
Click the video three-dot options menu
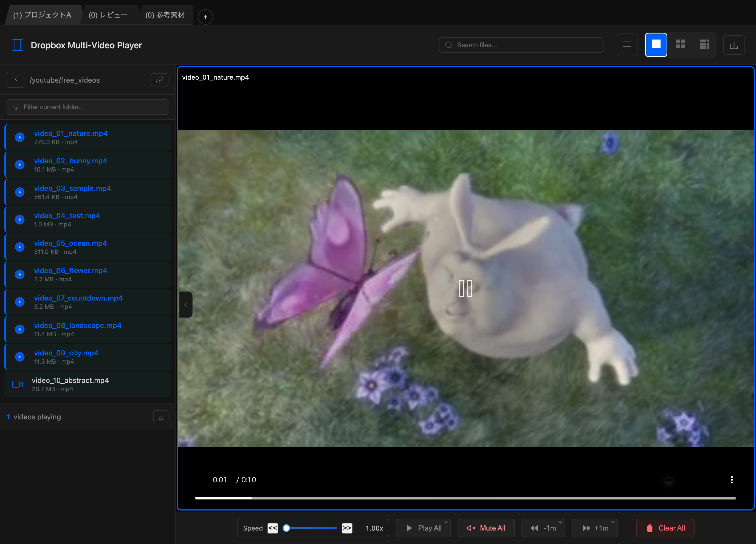[731, 479]
